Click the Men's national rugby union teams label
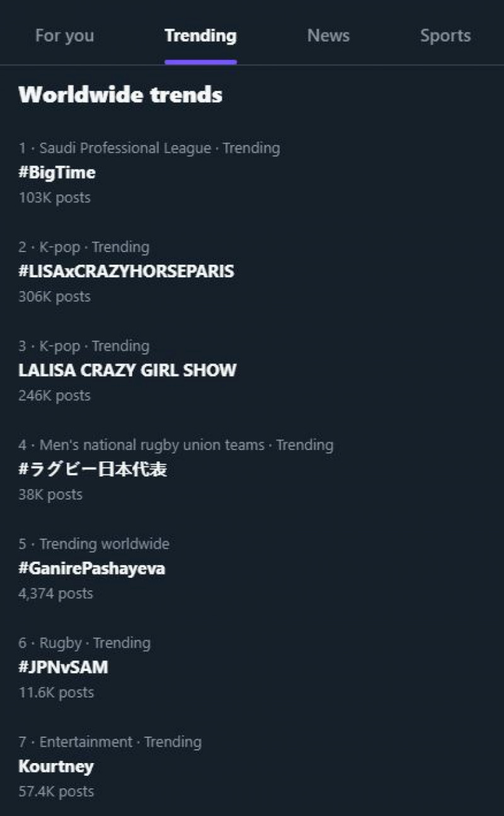504x816 pixels. (152, 445)
